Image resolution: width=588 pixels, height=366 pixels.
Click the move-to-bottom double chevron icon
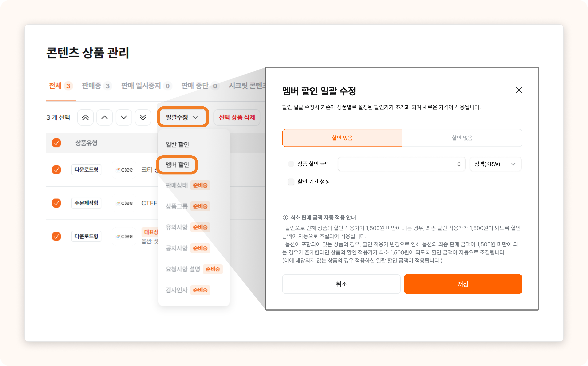[143, 117]
